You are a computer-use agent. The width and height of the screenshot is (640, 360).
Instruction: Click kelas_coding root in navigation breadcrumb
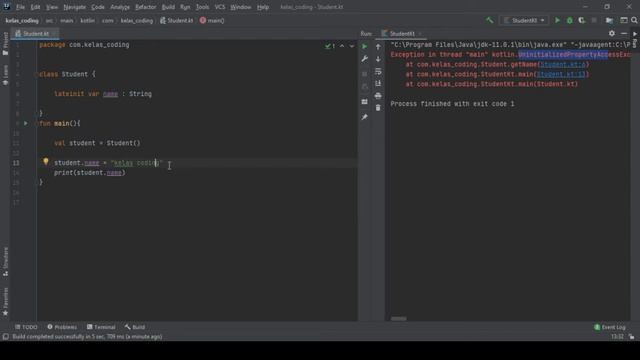tap(22, 20)
